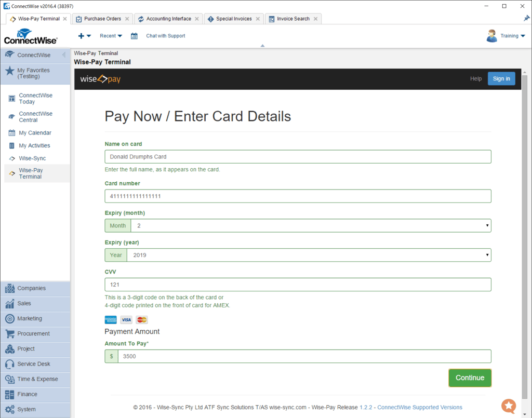Viewport: 532px width, 418px height.
Task: Close the Accounting Interface tab
Action: [197, 19]
